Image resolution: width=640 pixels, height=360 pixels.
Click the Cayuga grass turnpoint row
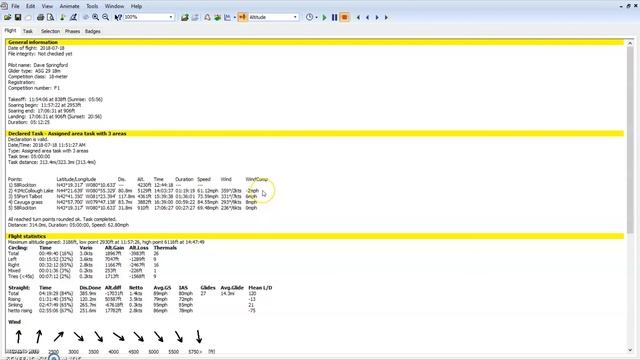coord(133,202)
